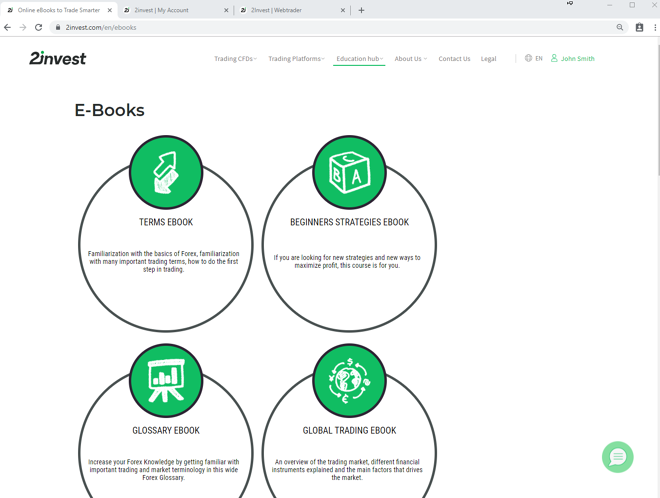Click the Beginners Strategies description text
Image resolution: width=660 pixels, height=498 pixels.
[x=347, y=261]
